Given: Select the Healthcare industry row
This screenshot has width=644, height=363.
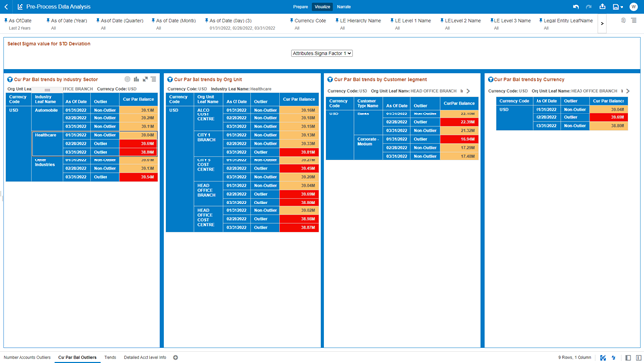Looking at the screenshot, I should click(95, 144).
